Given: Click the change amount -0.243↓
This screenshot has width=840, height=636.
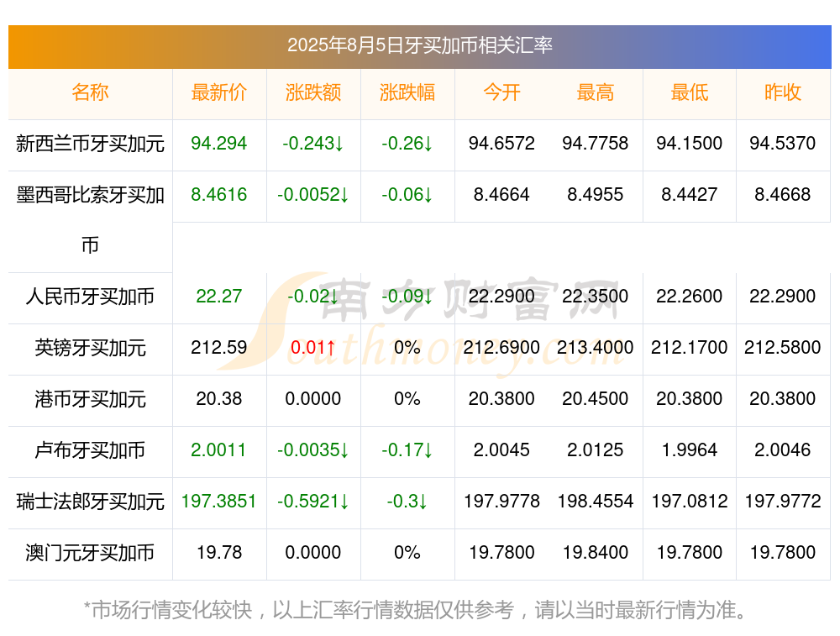Looking at the screenshot, I should [312, 143].
